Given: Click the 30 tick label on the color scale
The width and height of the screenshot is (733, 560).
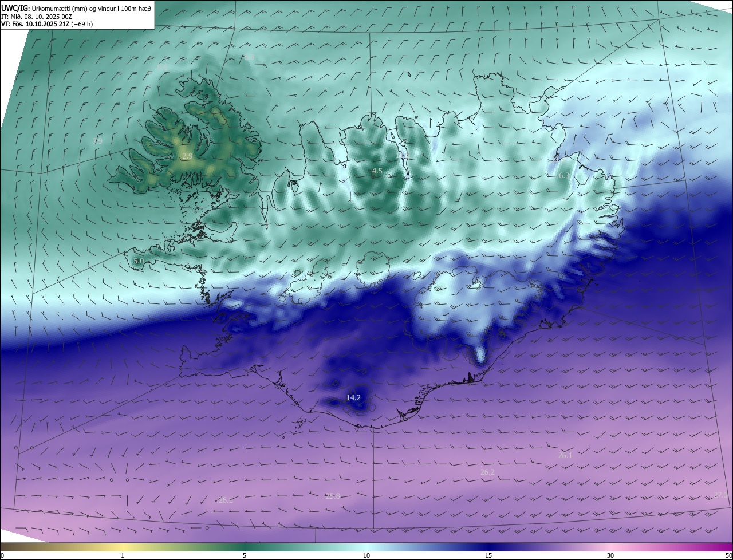Looking at the screenshot, I should click(x=610, y=555).
